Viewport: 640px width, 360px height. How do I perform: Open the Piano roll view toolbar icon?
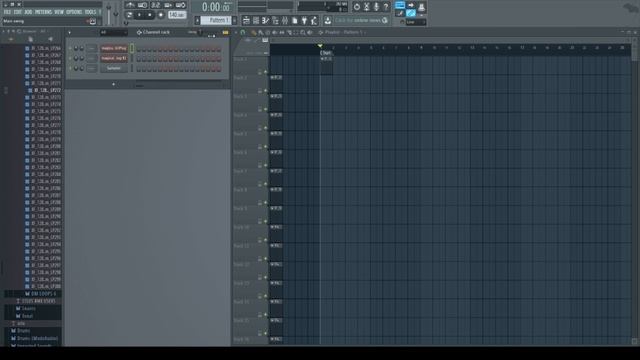coord(265,20)
